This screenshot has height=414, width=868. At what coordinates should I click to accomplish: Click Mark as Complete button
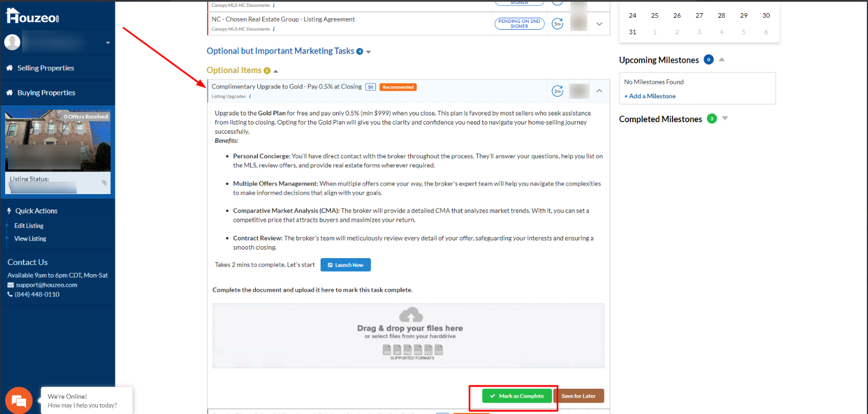tap(517, 396)
